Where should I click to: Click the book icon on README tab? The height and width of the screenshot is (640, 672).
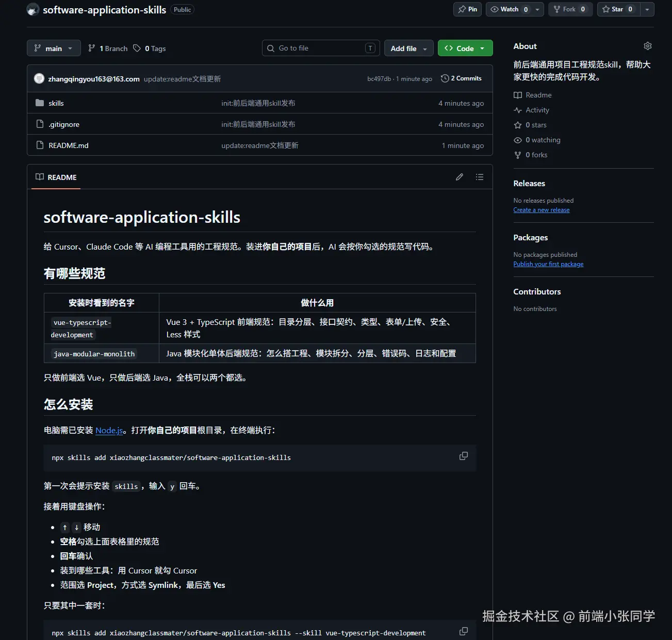40,177
